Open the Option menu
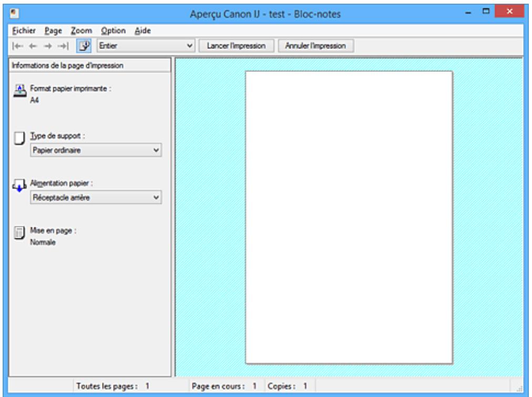 pos(112,31)
